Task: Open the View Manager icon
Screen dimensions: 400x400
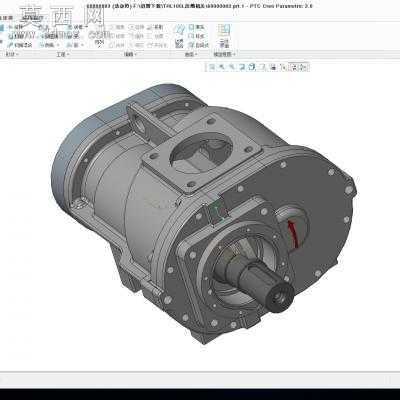Action: pos(273,67)
